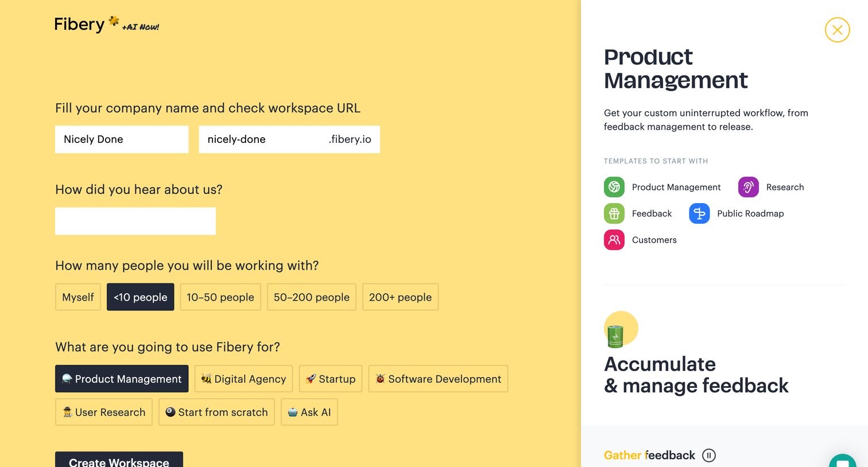Screen dimensions: 868x467
Task: Select the <10 people option
Action: [141, 297]
